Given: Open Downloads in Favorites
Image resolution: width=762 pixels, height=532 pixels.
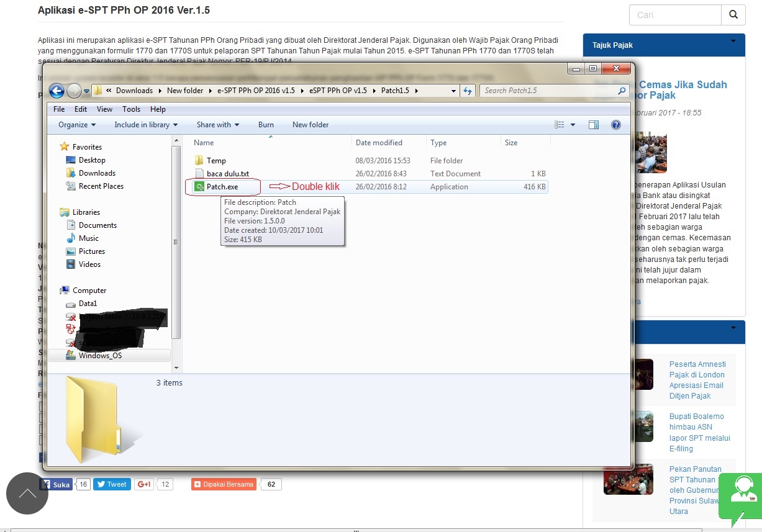Looking at the screenshot, I should (x=97, y=173).
